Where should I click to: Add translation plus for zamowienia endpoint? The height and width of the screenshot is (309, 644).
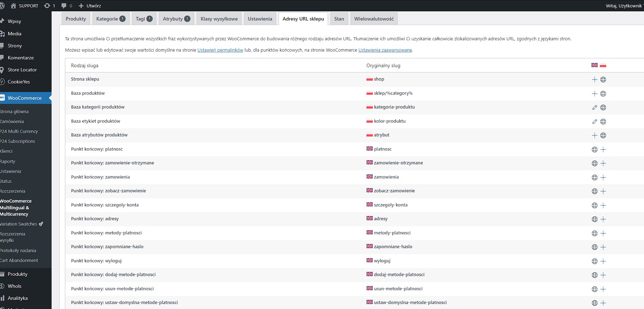603,177
